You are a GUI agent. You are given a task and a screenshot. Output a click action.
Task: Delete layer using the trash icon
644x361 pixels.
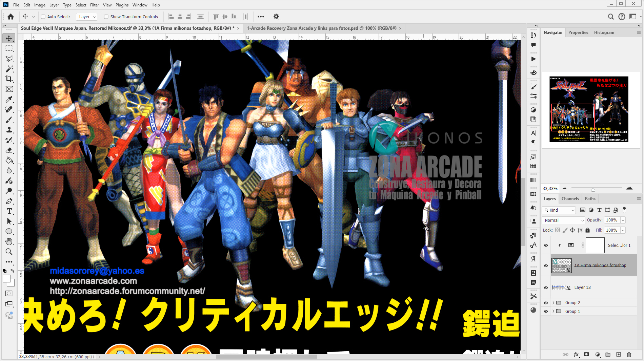coord(629,355)
